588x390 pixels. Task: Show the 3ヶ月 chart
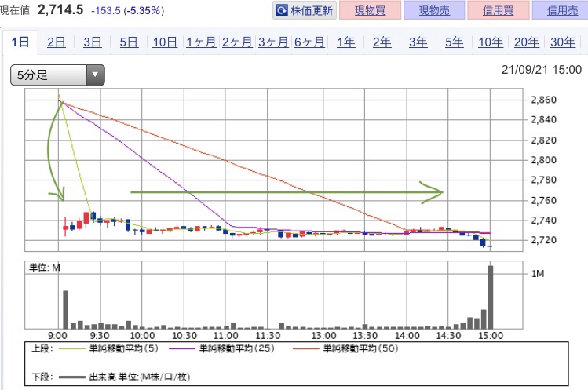(273, 42)
